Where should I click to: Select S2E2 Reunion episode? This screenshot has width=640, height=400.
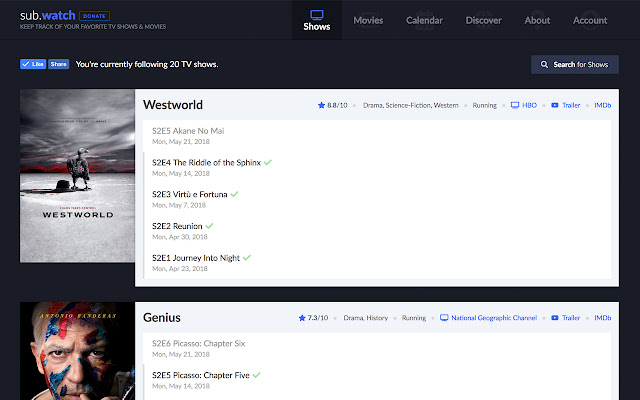tap(177, 227)
